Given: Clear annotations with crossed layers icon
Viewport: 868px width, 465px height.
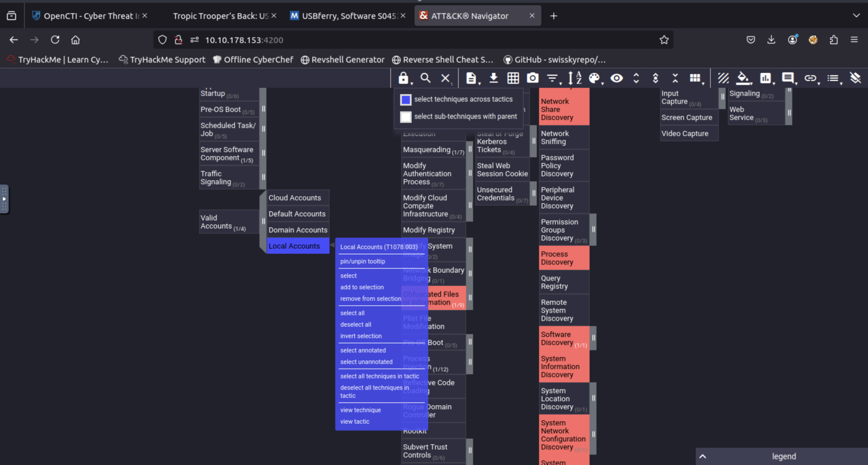Looking at the screenshot, I should point(855,78).
